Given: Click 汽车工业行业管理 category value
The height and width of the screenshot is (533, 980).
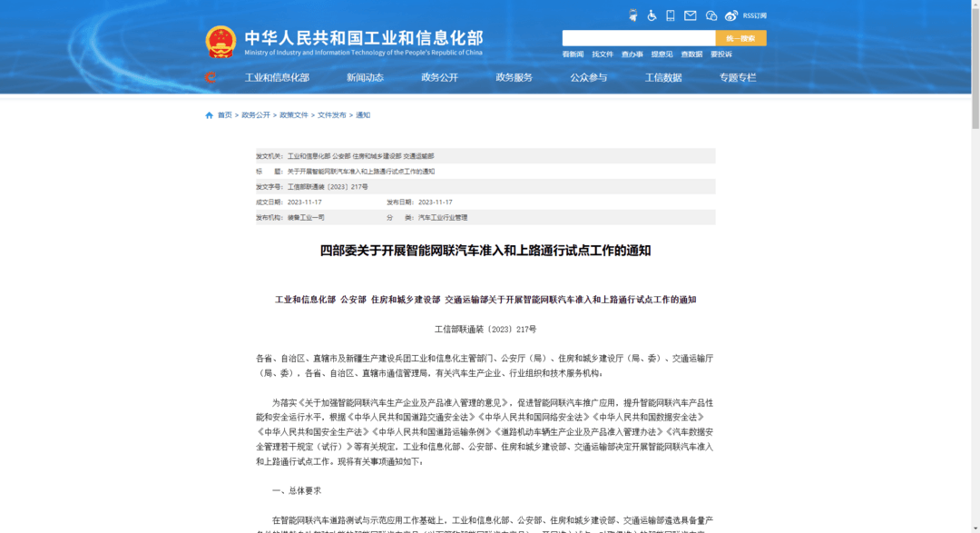Looking at the screenshot, I should pyautogui.click(x=443, y=218).
